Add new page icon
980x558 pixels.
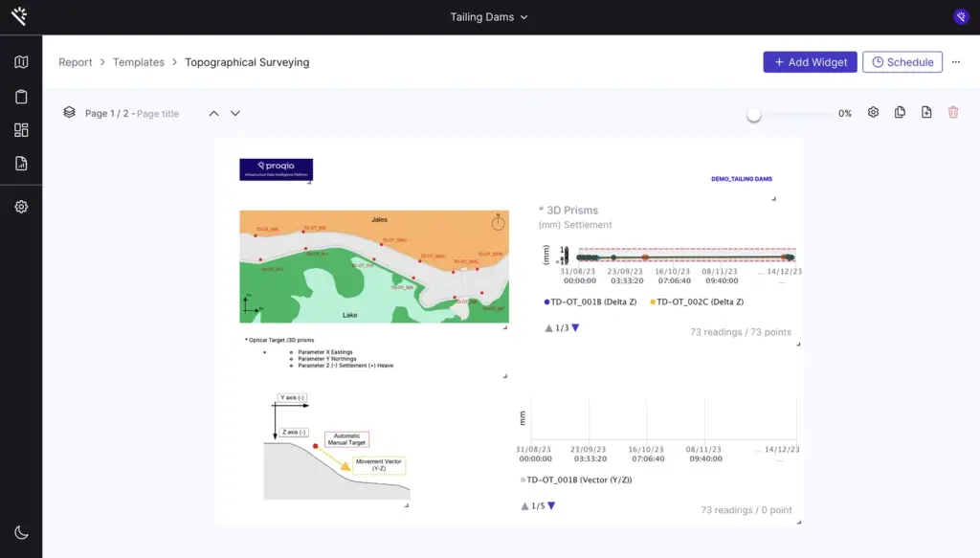(x=926, y=113)
